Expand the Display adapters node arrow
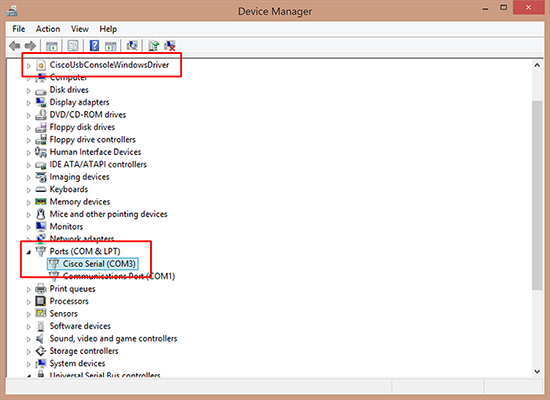550x400 pixels. [x=29, y=103]
